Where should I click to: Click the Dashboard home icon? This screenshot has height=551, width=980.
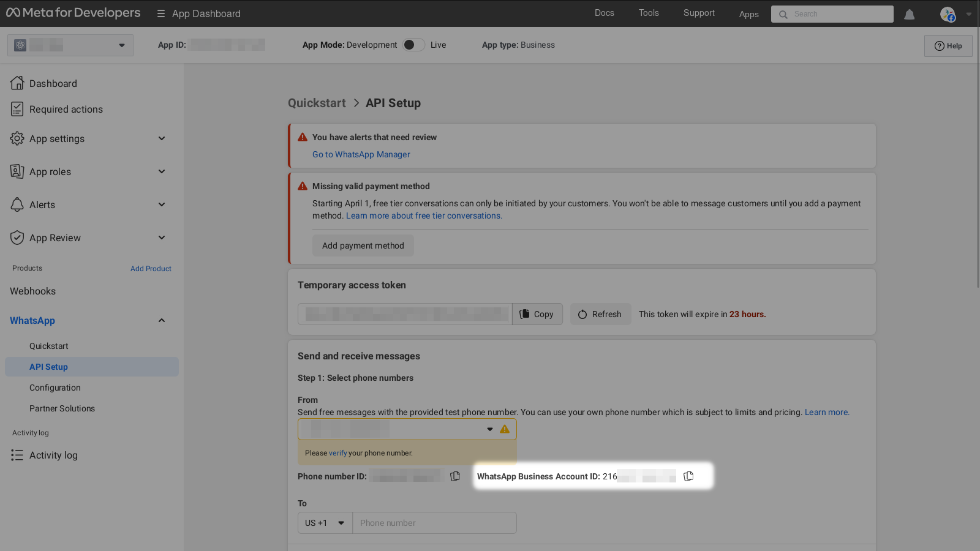click(x=17, y=83)
